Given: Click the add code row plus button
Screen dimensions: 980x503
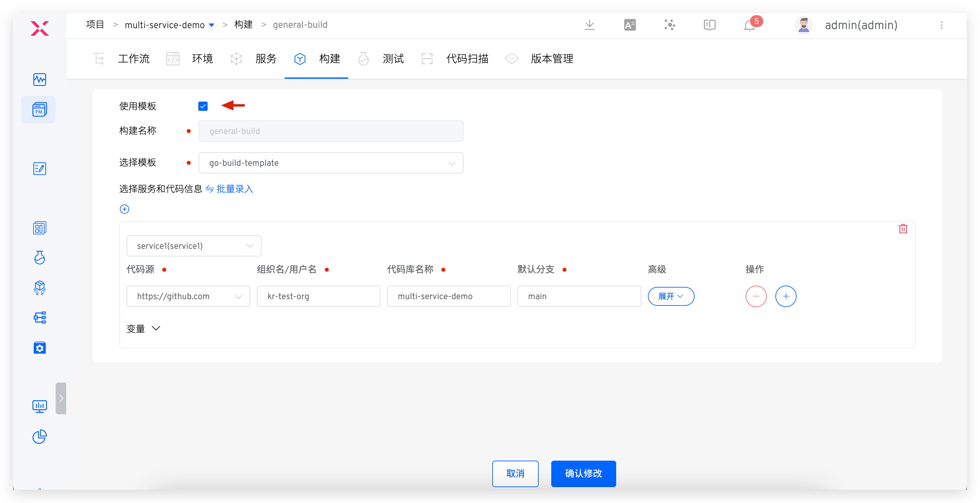Looking at the screenshot, I should pos(786,296).
